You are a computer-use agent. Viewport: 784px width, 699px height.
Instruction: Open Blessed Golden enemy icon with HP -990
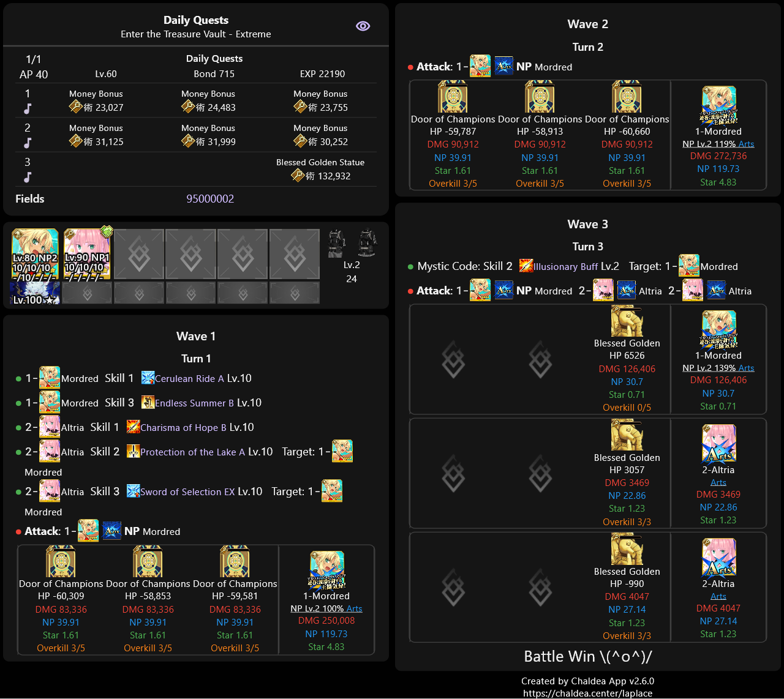pos(627,549)
